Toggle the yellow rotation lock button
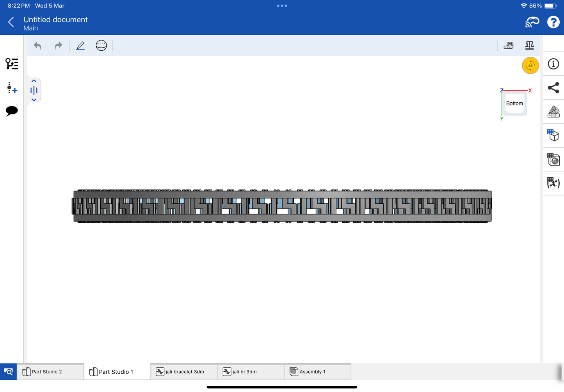 click(x=530, y=66)
